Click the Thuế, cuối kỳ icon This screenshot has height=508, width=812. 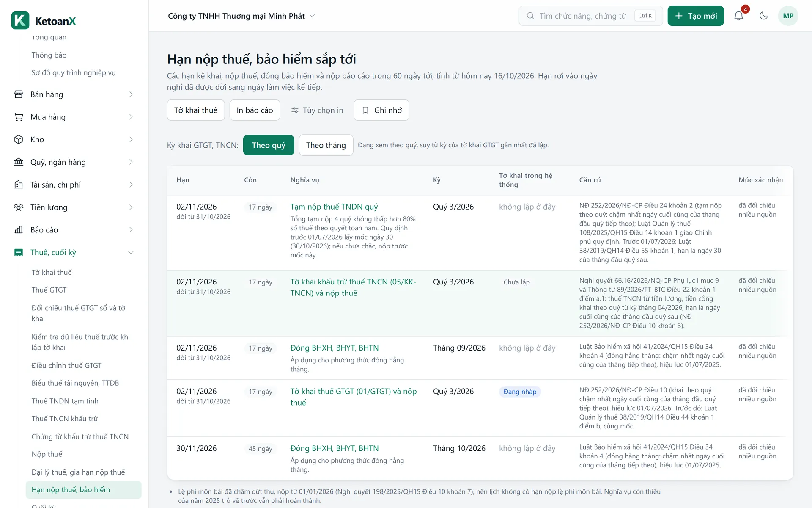[19, 252]
